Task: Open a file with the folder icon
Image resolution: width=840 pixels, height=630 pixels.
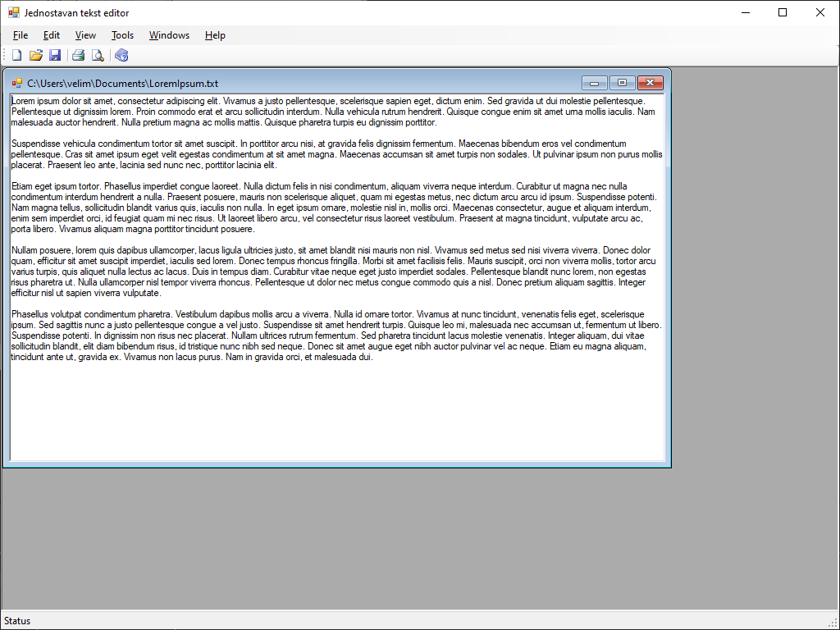Action: pyautogui.click(x=36, y=56)
